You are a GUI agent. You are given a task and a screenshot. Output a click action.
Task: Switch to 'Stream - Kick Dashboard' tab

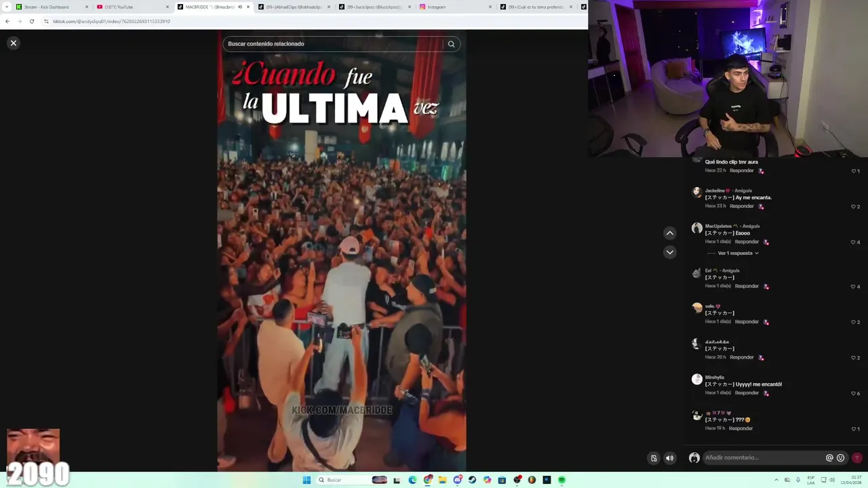(52, 7)
